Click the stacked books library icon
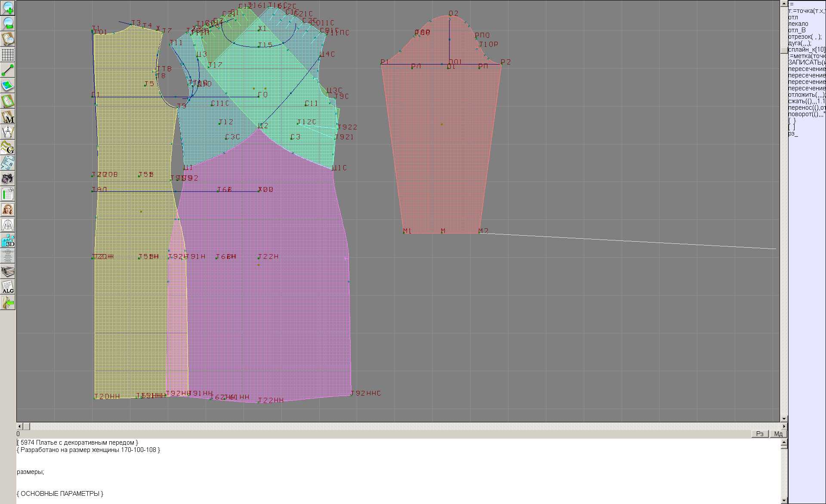The width and height of the screenshot is (826, 504). click(x=8, y=271)
